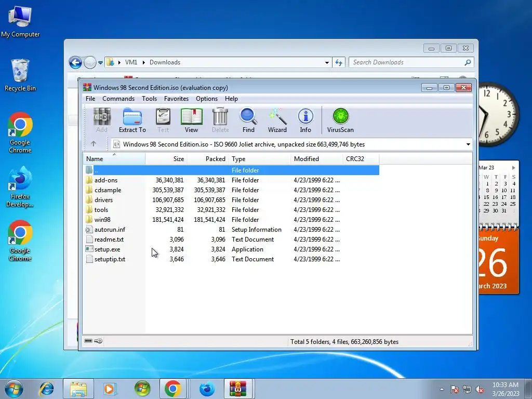The height and width of the screenshot is (399, 532).
Task: Expand the archive path dropdown arrow
Action: pos(468,144)
